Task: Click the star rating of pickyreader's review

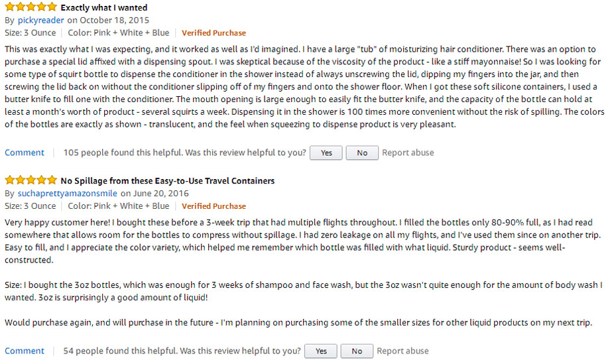Action: [x=30, y=7]
